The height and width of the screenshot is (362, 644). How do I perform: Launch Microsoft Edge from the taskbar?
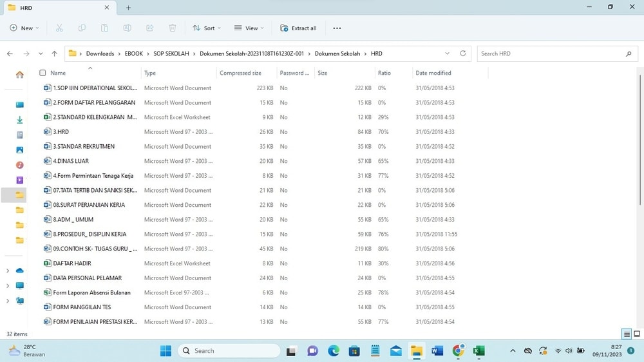pos(334,351)
